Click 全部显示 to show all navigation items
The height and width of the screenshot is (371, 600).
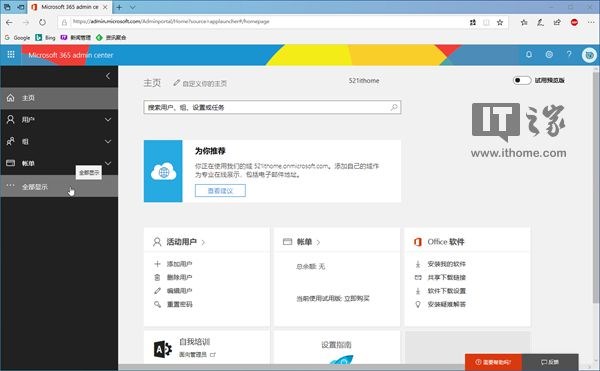(59, 187)
